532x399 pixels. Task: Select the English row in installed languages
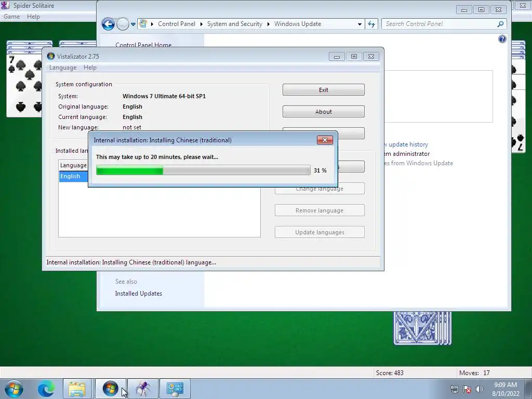tap(73, 176)
